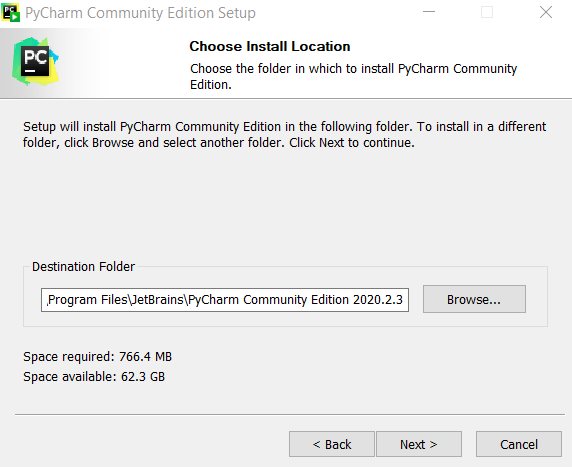Go to previous step with < Back
Image resolution: width=572 pixels, height=467 pixels.
pyautogui.click(x=332, y=444)
